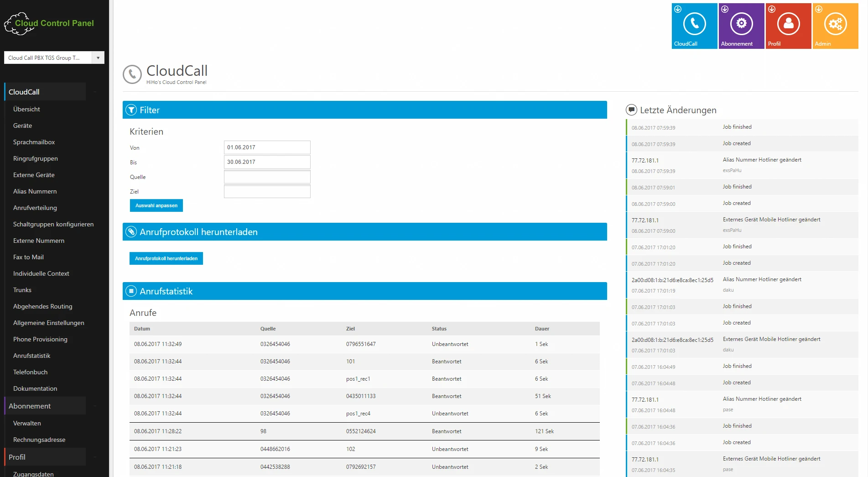The height and width of the screenshot is (477, 868).
Task: Go to Ringrufgruppen menu item
Action: point(35,158)
